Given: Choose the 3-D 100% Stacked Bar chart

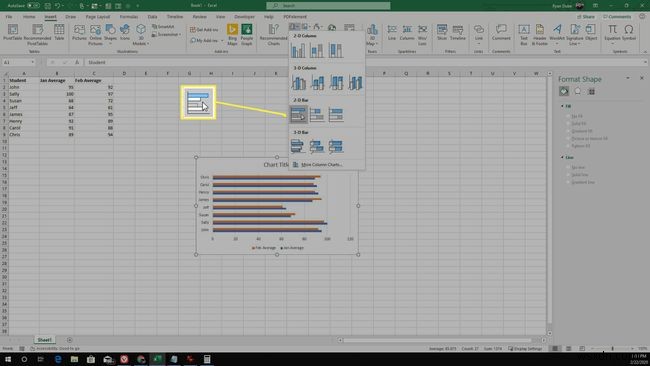Looking at the screenshot, I should (x=336, y=146).
